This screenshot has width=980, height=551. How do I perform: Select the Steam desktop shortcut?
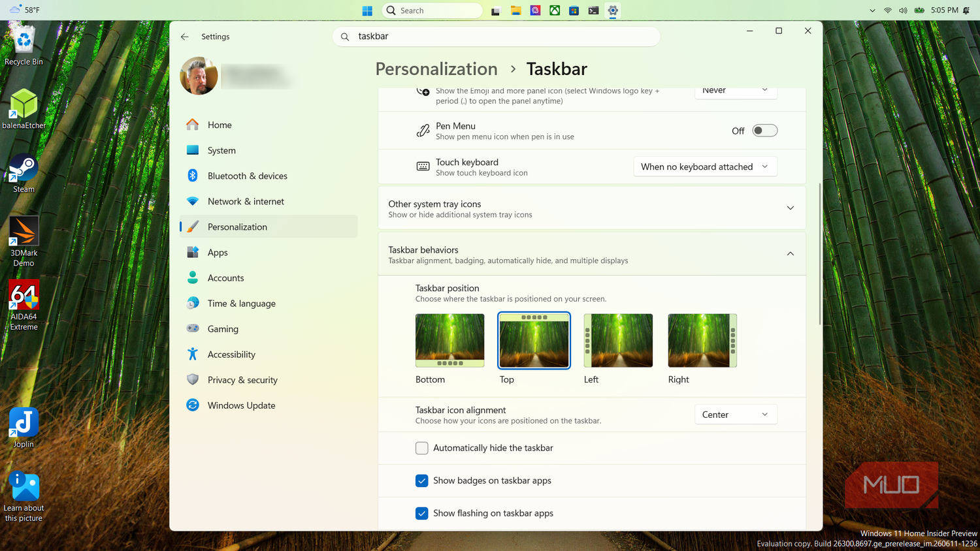tap(24, 173)
